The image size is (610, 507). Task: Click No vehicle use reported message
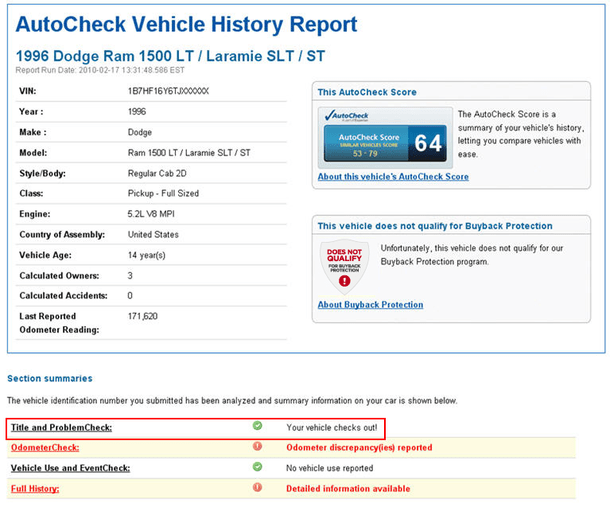pyautogui.click(x=330, y=468)
